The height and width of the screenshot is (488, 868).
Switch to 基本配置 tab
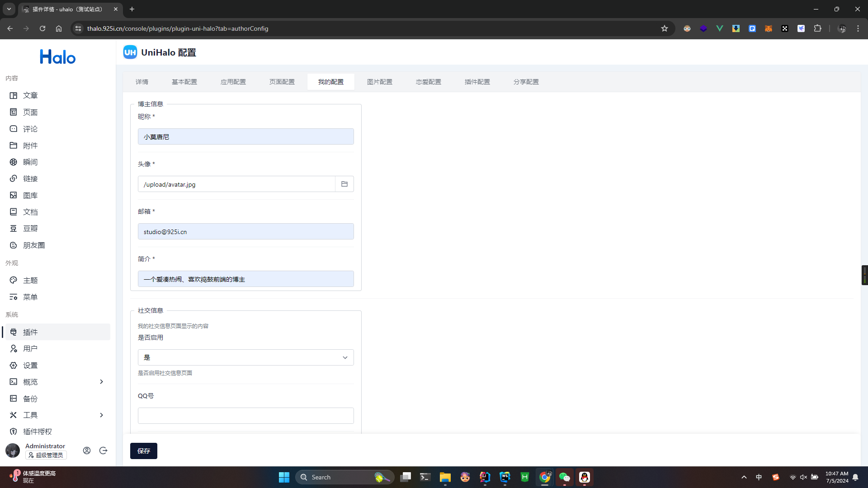(184, 82)
